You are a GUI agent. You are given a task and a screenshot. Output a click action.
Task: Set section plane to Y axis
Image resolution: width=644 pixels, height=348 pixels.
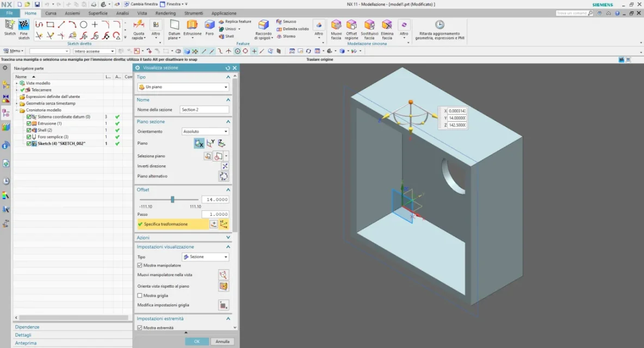coord(210,143)
